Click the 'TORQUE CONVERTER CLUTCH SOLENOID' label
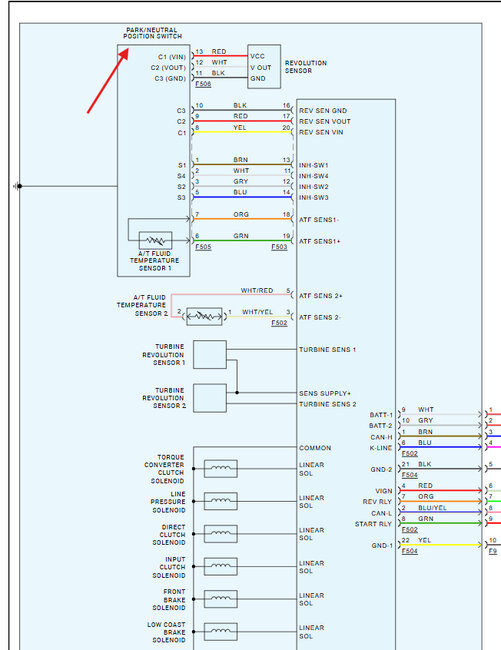 tap(165, 469)
